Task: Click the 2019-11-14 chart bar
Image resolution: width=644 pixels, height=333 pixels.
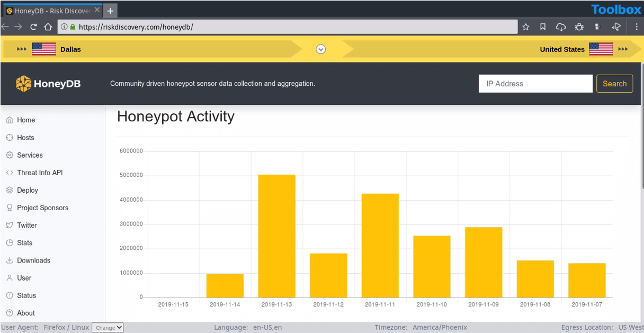Action: (225, 286)
